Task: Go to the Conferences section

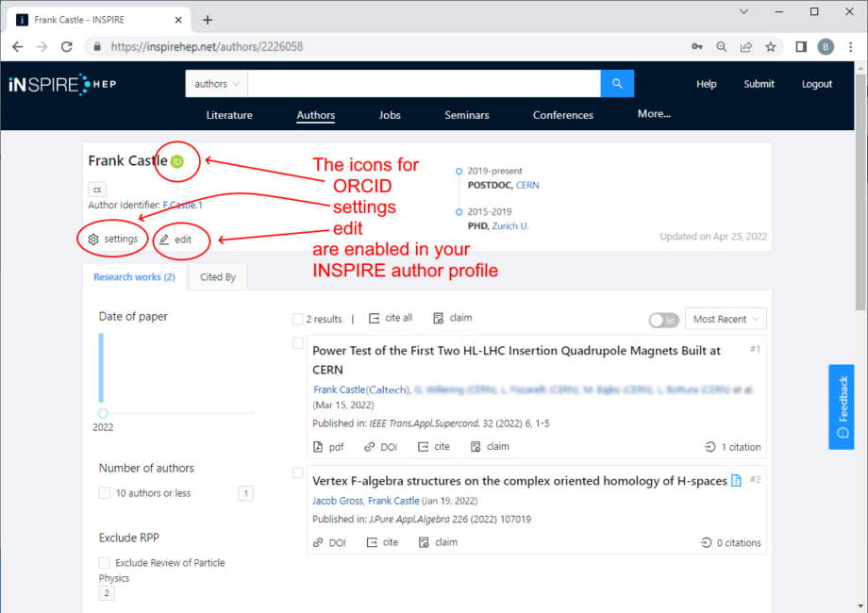Action: 563,115
